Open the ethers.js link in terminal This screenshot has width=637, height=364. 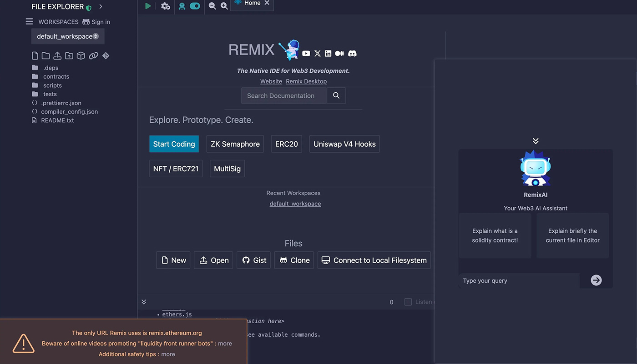(x=177, y=314)
